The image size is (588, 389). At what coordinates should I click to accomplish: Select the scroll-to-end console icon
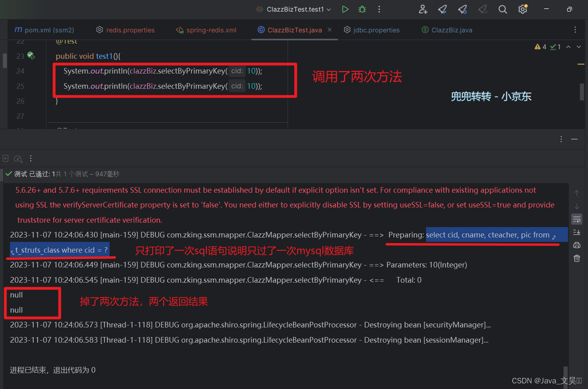[576, 232]
